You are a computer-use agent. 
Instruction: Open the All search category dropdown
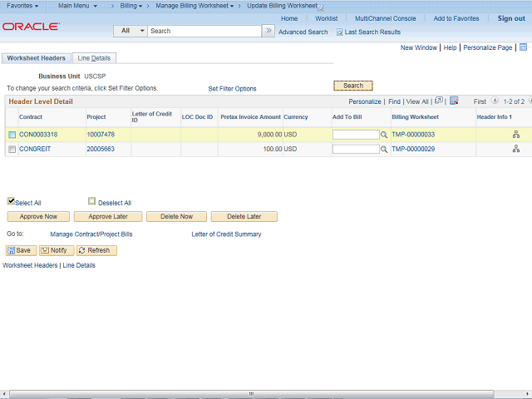131,31
